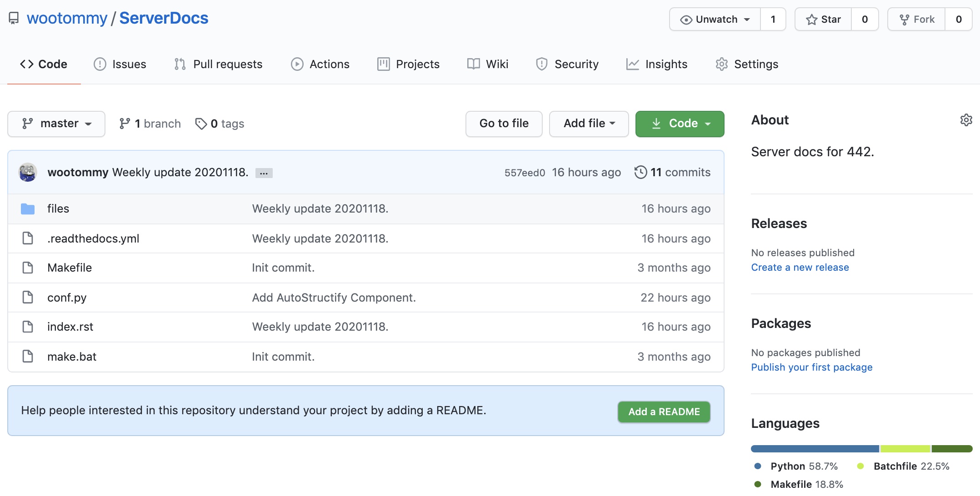This screenshot has height=496, width=980.
Task: Click the Add a README button
Action: click(664, 412)
